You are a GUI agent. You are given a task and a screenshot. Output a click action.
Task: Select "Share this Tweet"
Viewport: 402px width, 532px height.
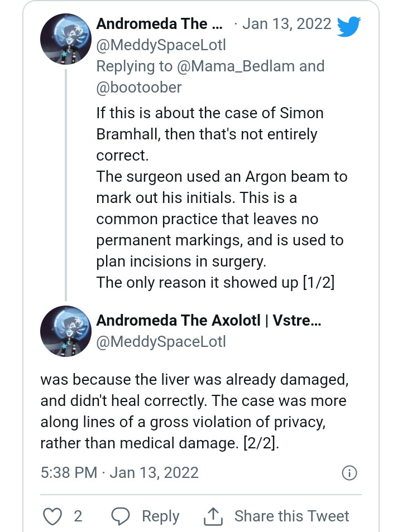[x=291, y=516]
